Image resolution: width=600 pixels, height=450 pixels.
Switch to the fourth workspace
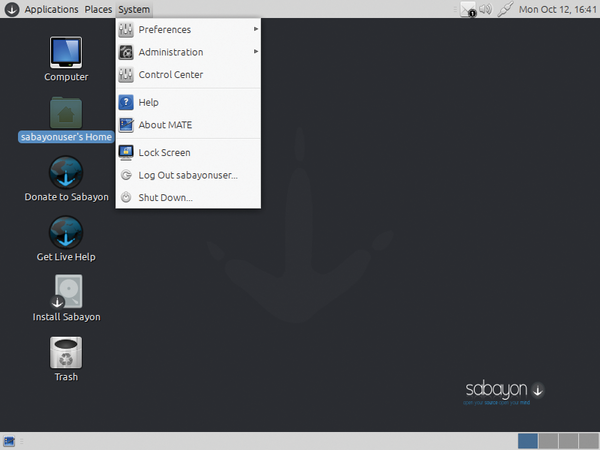[589, 441]
